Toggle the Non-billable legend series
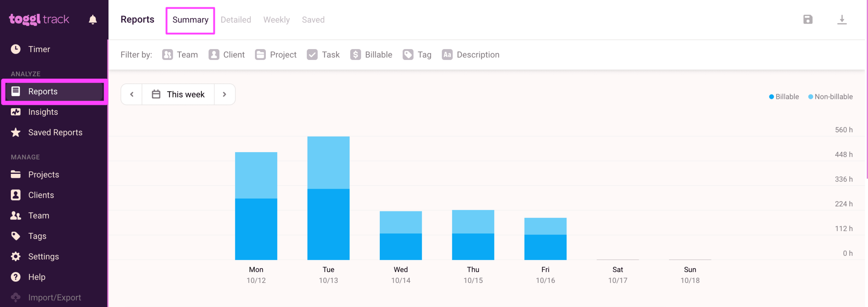The width and height of the screenshot is (868, 307). [x=830, y=97]
